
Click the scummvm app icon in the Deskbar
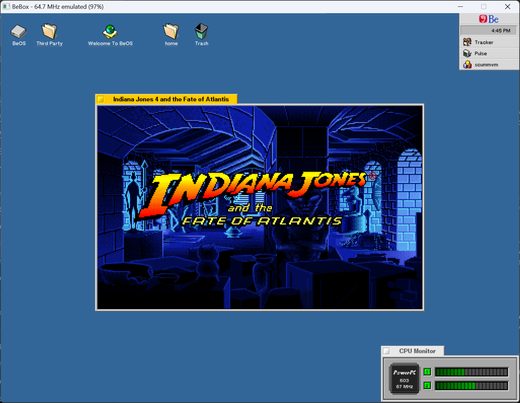467,64
